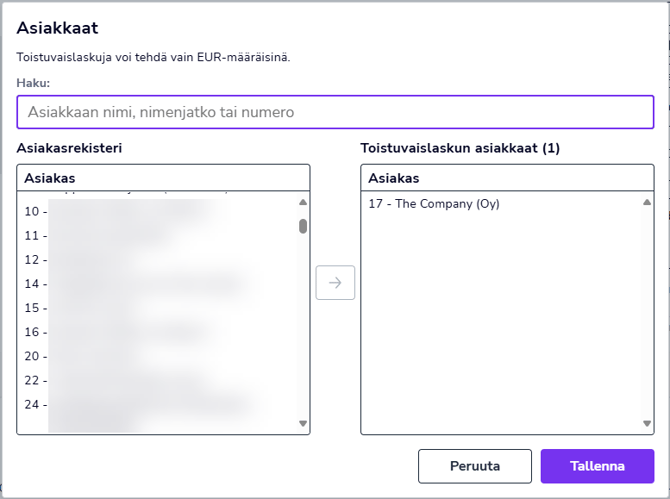Focus the customer search input field

click(335, 112)
